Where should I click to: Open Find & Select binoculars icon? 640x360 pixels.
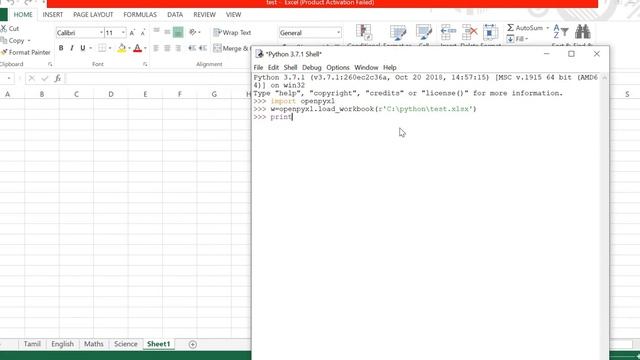coord(582,31)
